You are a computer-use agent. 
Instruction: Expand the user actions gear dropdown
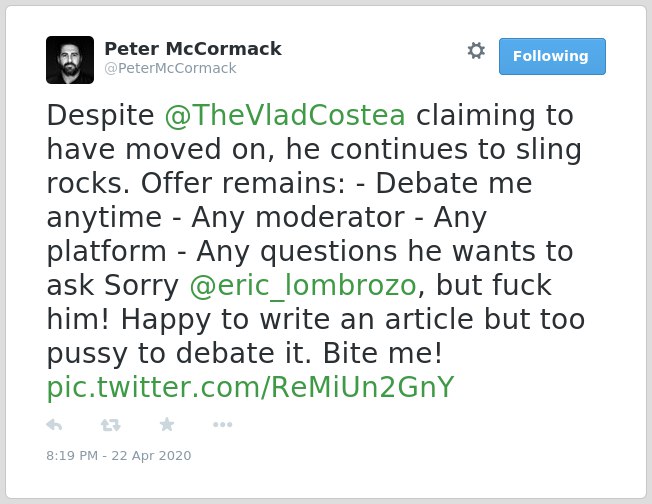(x=476, y=51)
